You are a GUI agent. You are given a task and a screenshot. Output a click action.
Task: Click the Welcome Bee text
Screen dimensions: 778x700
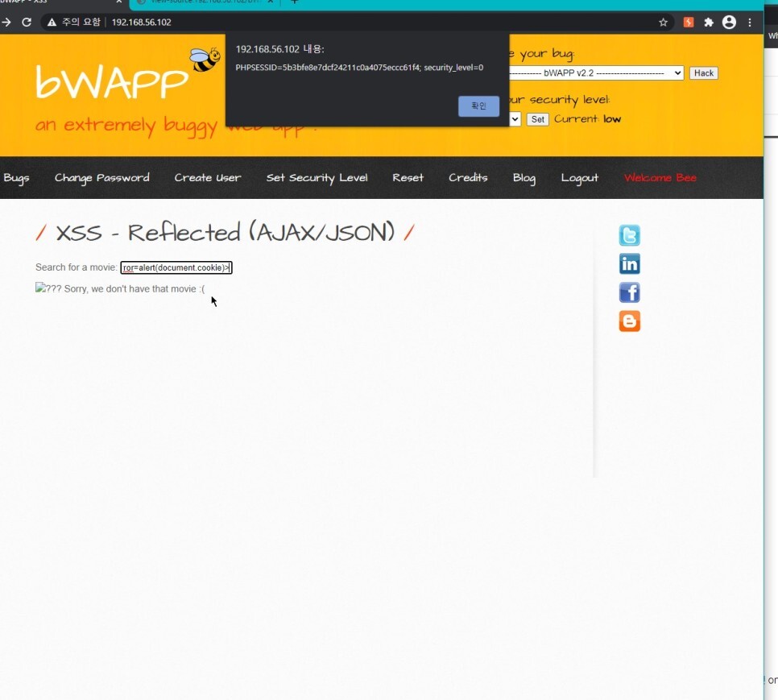[x=660, y=177]
